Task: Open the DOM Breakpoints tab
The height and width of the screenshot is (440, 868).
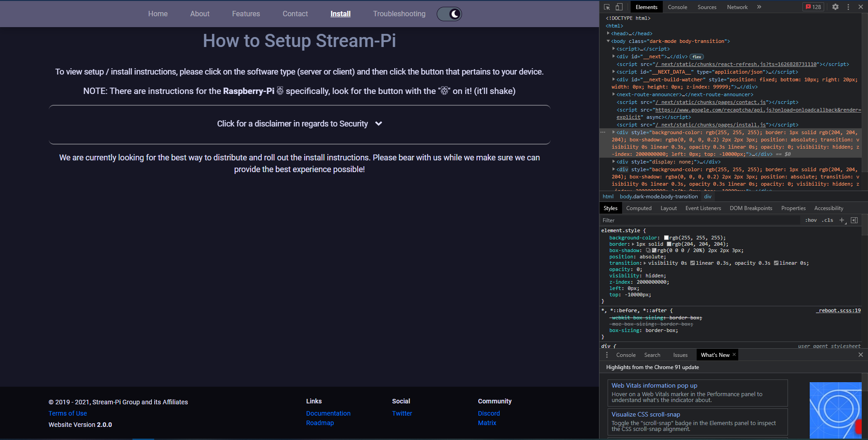Action: 751,208
